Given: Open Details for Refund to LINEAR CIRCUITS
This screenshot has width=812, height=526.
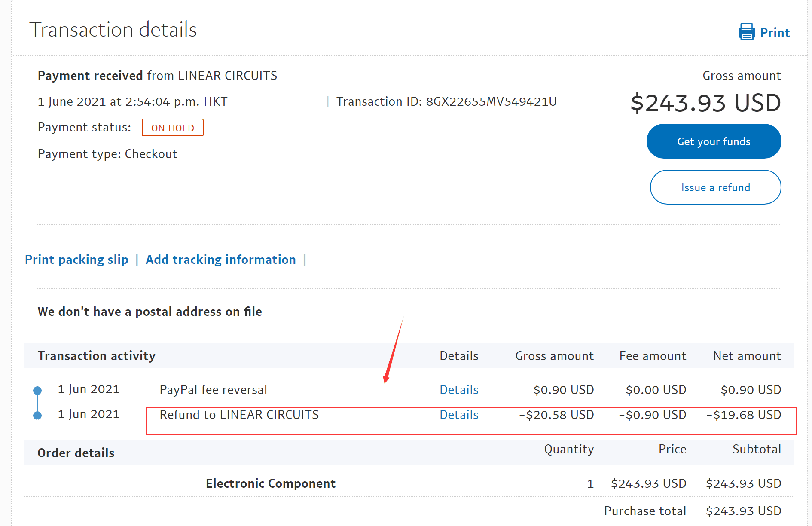Looking at the screenshot, I should (459, 415).
